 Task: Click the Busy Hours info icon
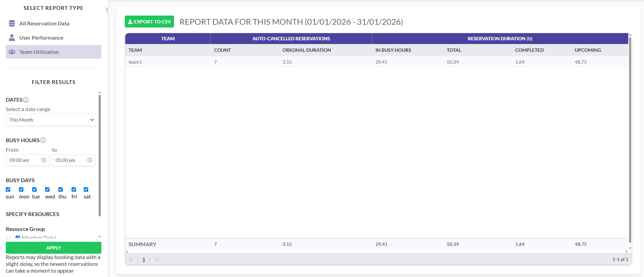click(43, 140)
